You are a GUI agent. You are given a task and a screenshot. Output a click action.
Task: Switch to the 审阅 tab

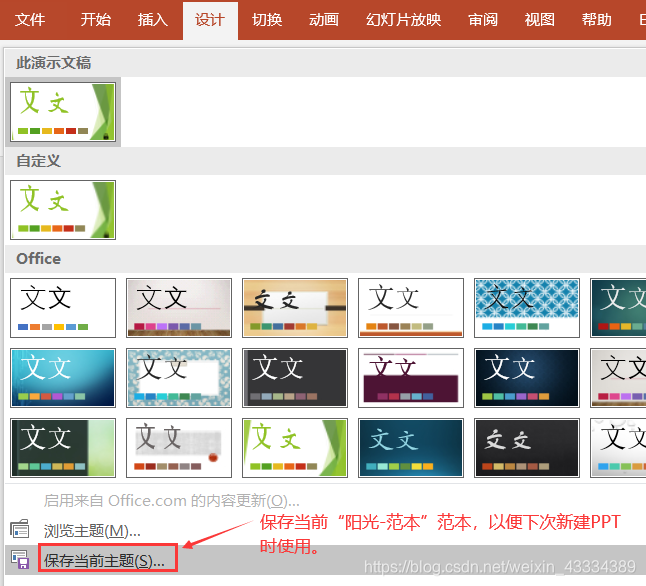483,20
